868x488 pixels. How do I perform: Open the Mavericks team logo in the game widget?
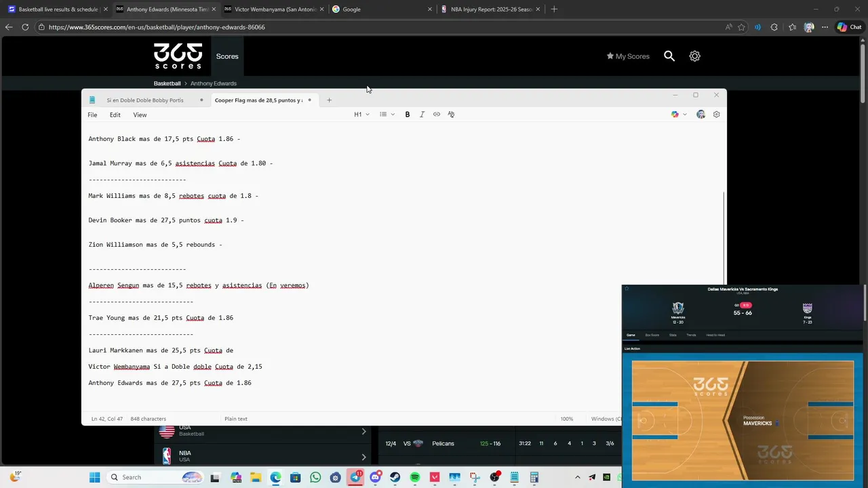pos(678,308)
